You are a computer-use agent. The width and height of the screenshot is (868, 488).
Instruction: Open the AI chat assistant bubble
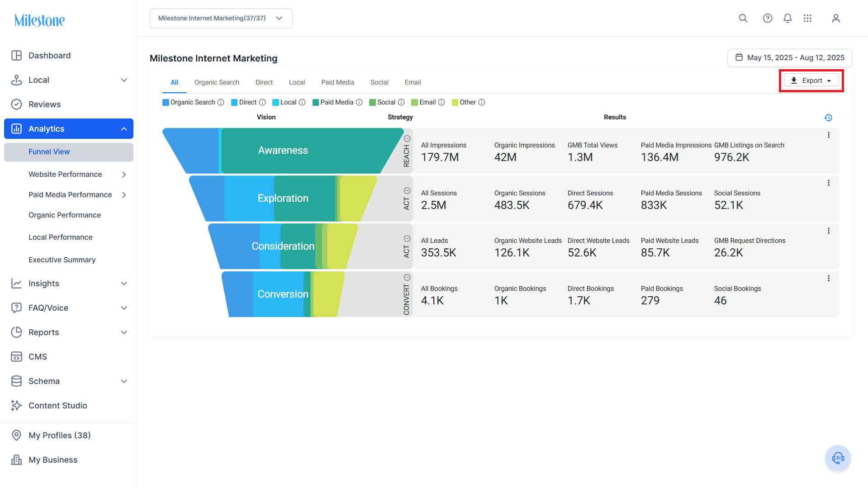click(838, 458)
